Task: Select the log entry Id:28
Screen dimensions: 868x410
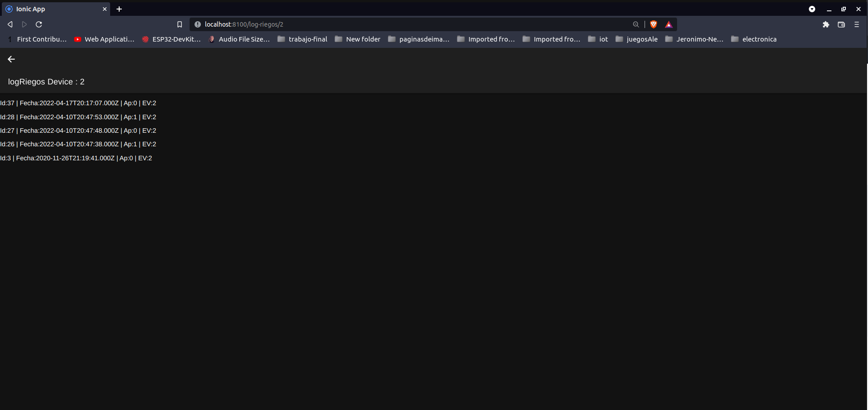Action: [78, 117]
